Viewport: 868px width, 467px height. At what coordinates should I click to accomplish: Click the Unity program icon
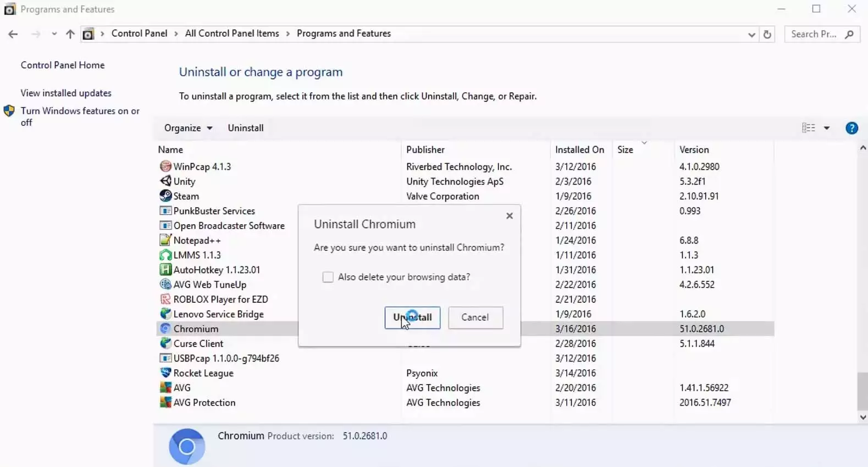click(165, 181)
